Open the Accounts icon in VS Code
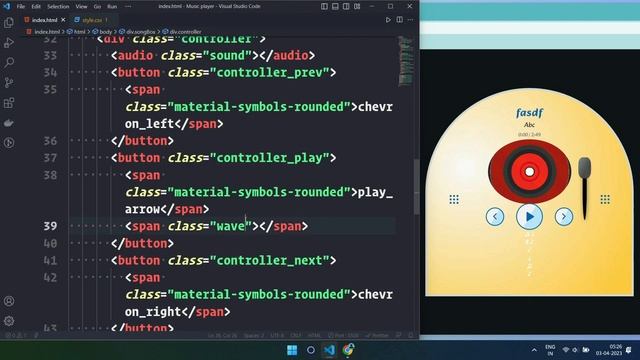 (9, 301)
